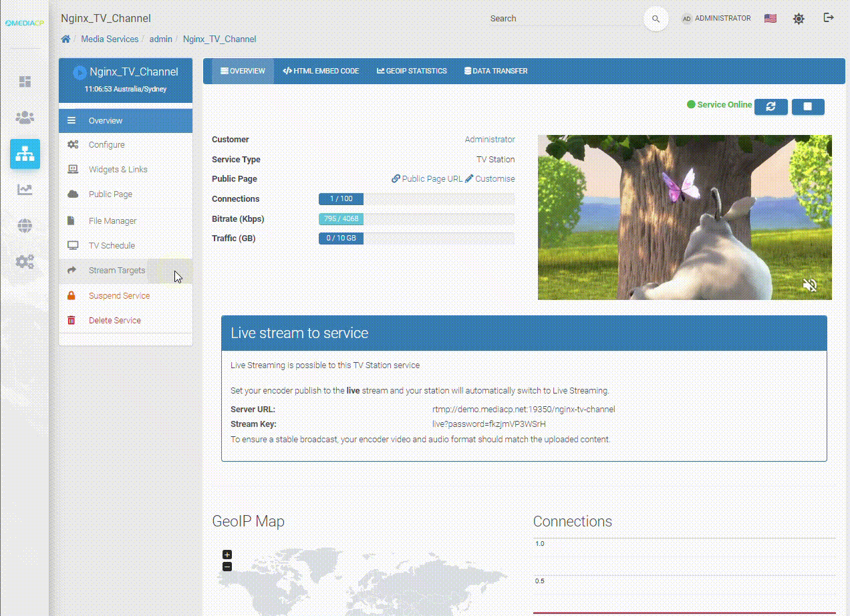Switch to Data Transfer tab
Image resolution: width=850 pixels, height=616 pixels.
point(496,71)
